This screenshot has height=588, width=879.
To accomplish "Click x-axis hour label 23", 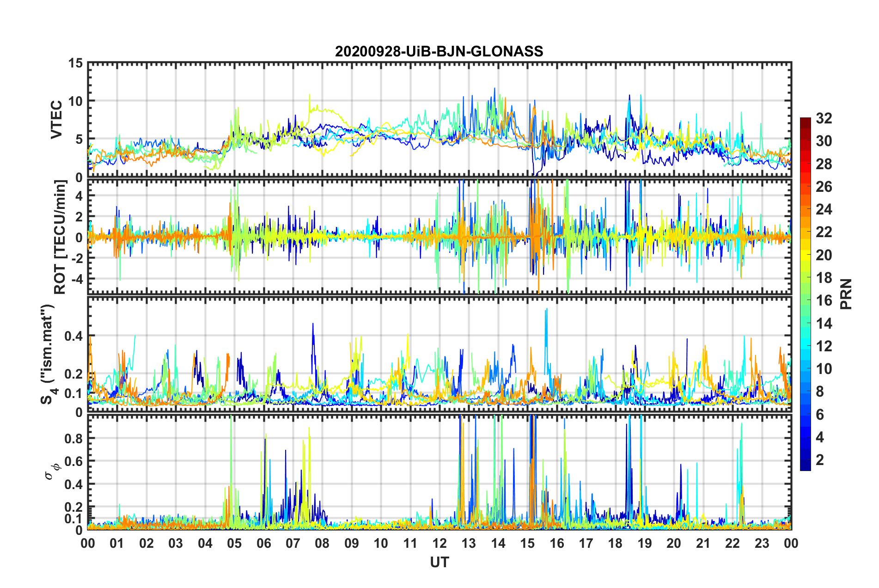I will tap(762, 543).
